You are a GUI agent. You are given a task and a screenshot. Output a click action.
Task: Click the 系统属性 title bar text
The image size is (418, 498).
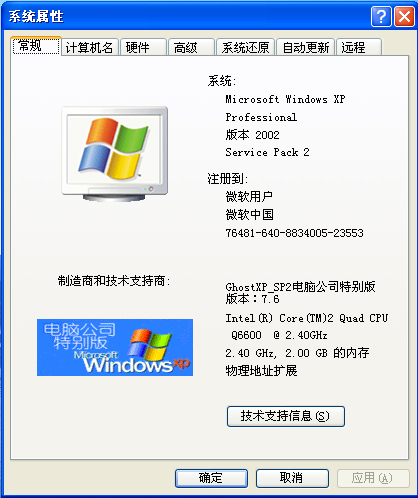pyautogui.click(x=36, y=16)
